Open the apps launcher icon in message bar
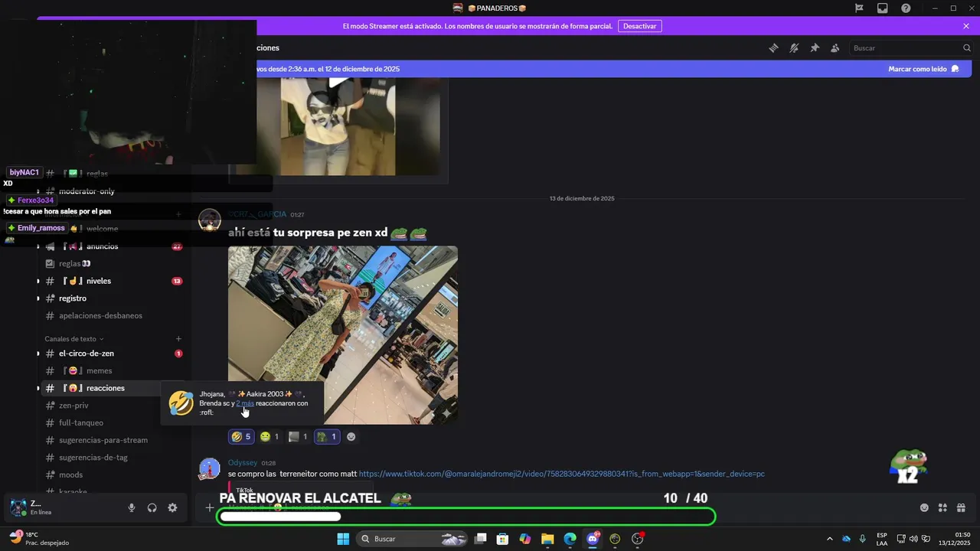This screenshot has width=980, height=551. (942, 507)
